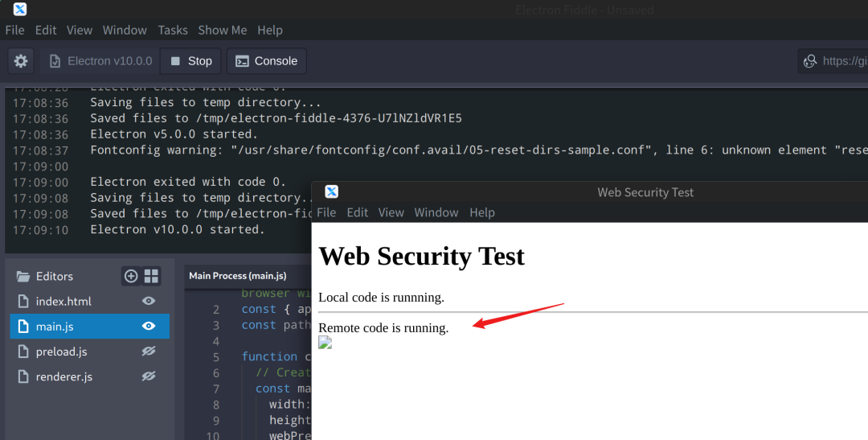
Task: Open File menu in Web Security Test window
Action: pos(326,212)
